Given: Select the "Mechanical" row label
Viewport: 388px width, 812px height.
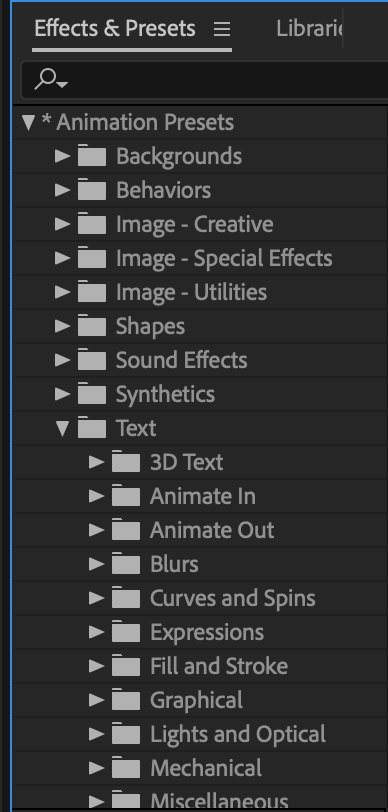Looking at the screenshot, I should [206, 768].
